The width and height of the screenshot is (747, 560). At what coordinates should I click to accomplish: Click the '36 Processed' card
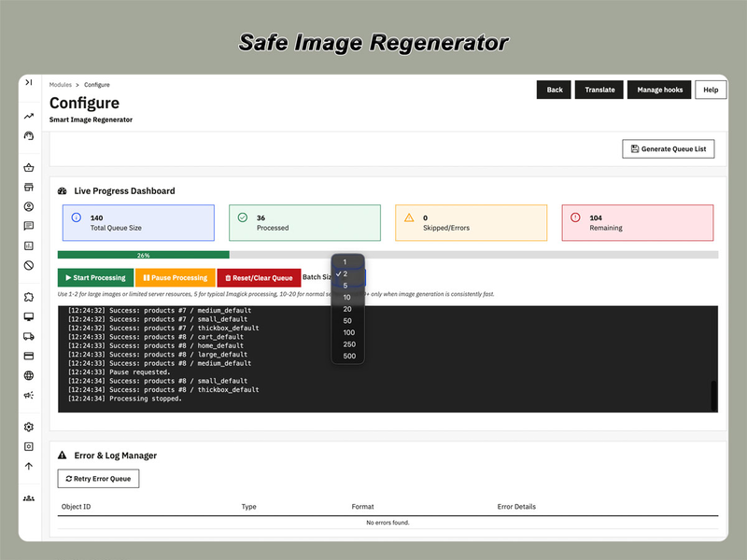point(305,223)
